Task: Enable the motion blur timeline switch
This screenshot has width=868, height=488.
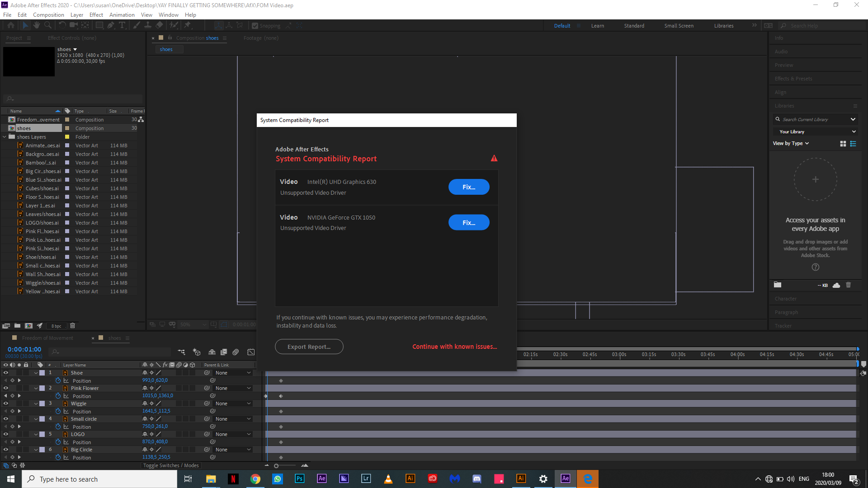Action: pos(236,352)
